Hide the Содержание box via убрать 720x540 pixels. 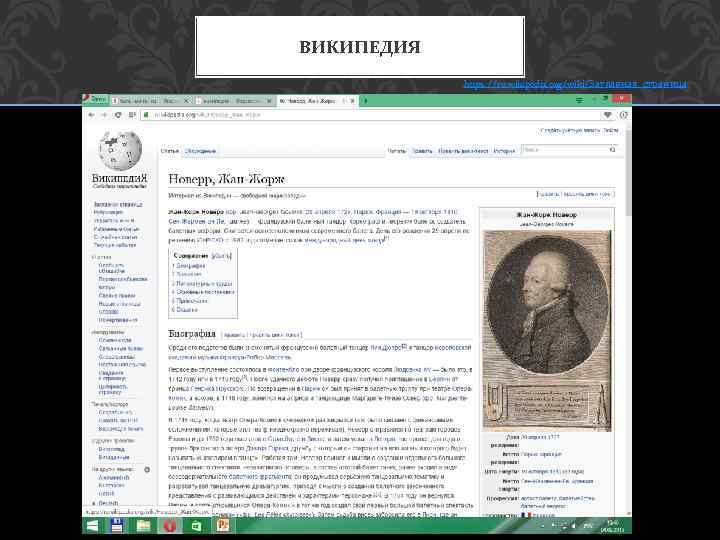click(x=222, y=256)
